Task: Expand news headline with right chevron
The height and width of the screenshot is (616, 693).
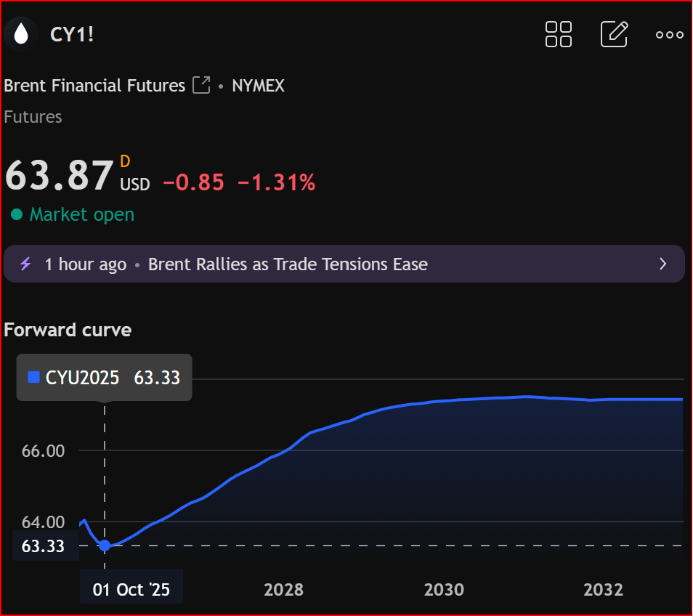Action: (x=662, y=264)
